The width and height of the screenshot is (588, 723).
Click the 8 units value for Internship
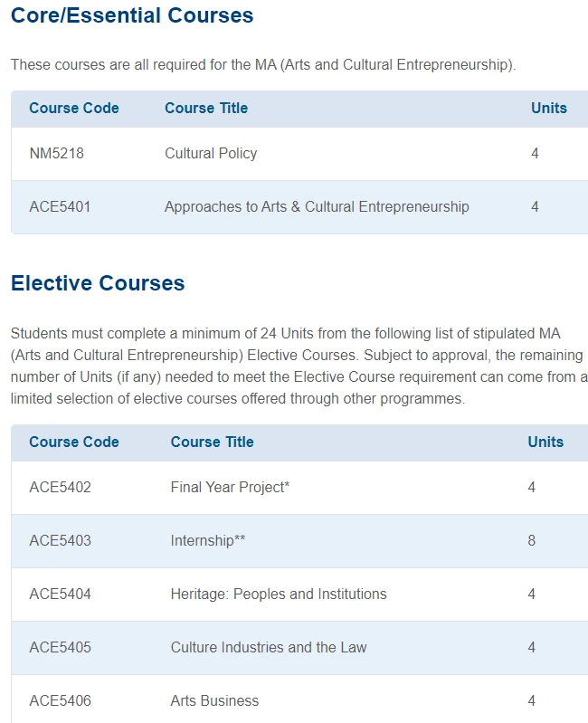coord(531,540)
